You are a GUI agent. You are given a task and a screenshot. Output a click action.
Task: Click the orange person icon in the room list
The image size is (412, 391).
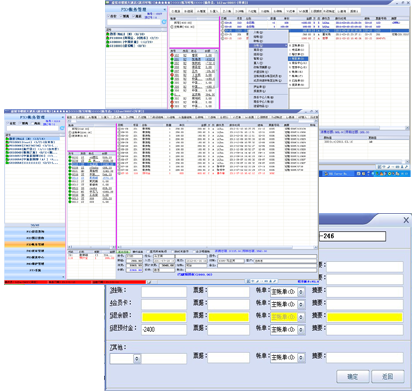89,161
